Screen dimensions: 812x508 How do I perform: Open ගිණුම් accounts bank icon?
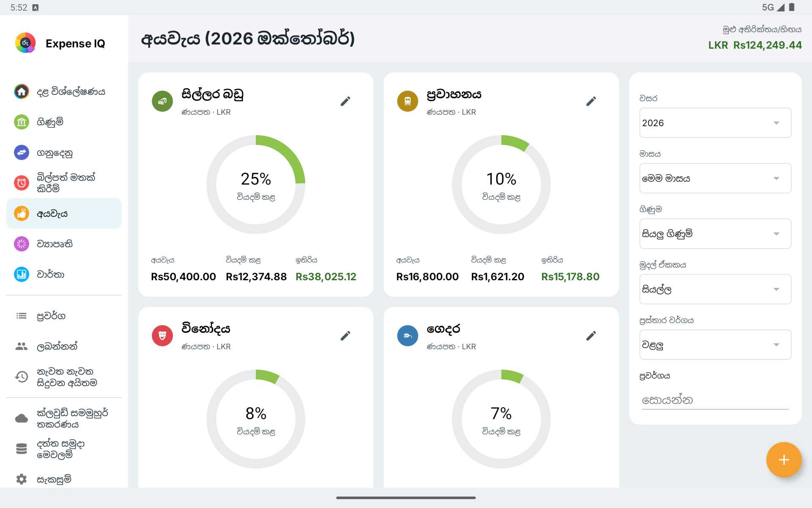pos(22,122)
